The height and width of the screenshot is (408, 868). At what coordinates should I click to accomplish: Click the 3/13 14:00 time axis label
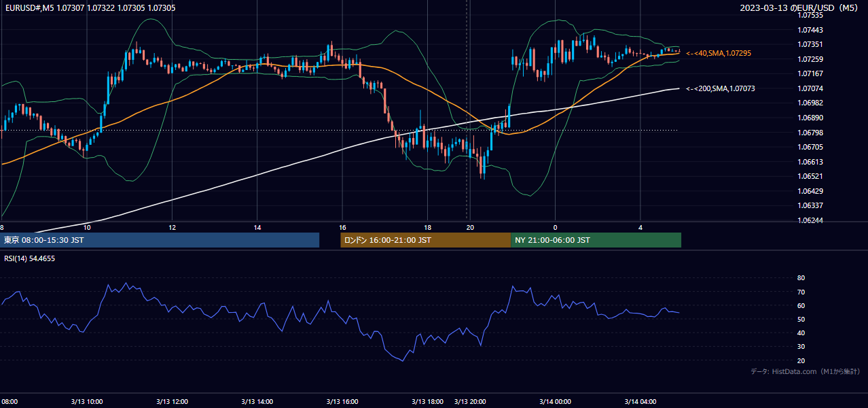pyautogui.click(x=257, y=401)
